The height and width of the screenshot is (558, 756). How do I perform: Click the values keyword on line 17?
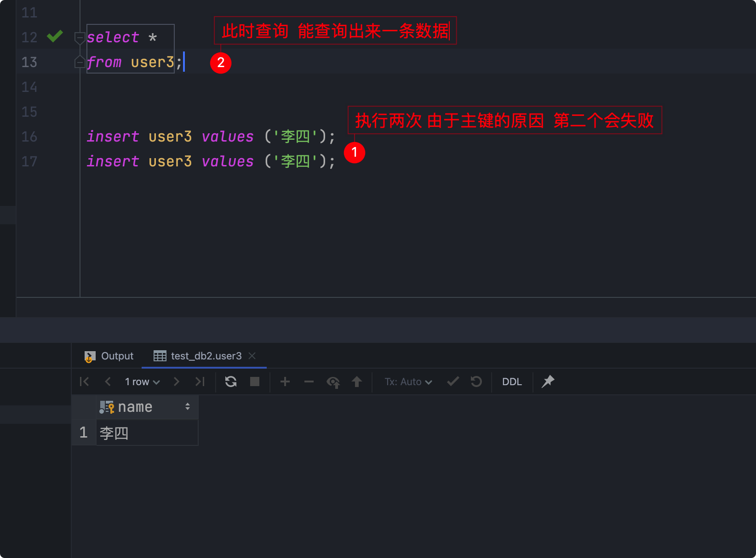coord(228,161)
